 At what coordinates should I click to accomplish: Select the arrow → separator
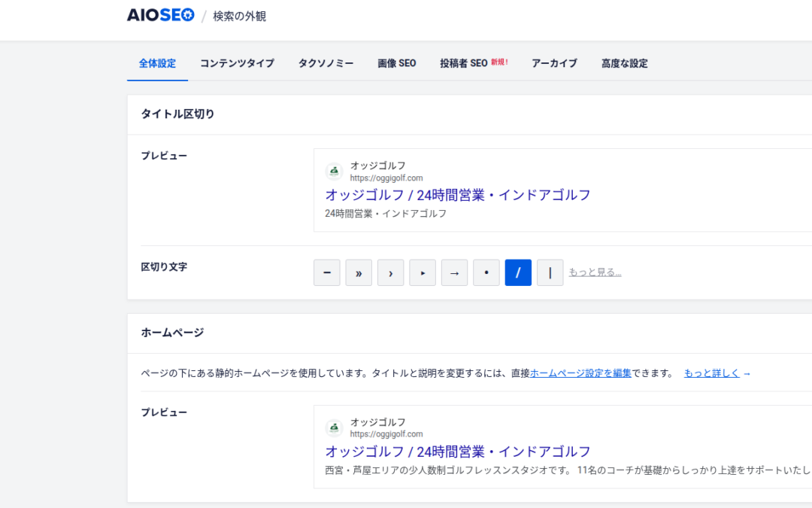(x=454, y=272)
